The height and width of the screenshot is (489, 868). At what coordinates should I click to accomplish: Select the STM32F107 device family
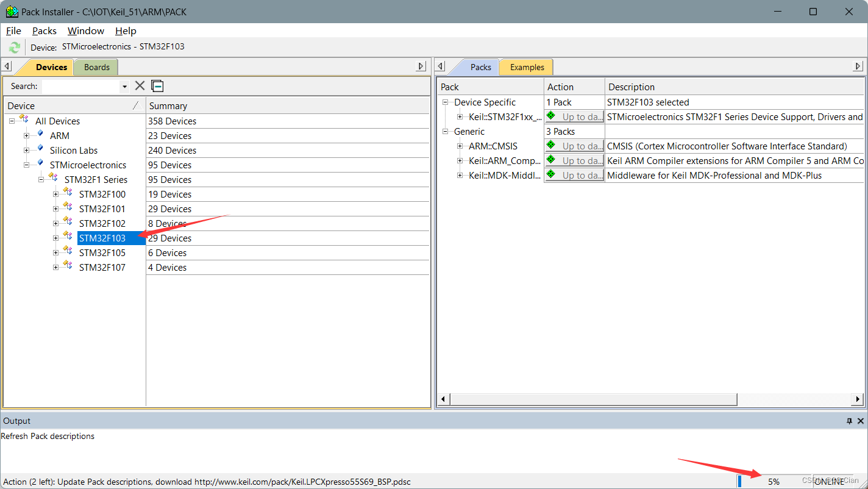102,268
